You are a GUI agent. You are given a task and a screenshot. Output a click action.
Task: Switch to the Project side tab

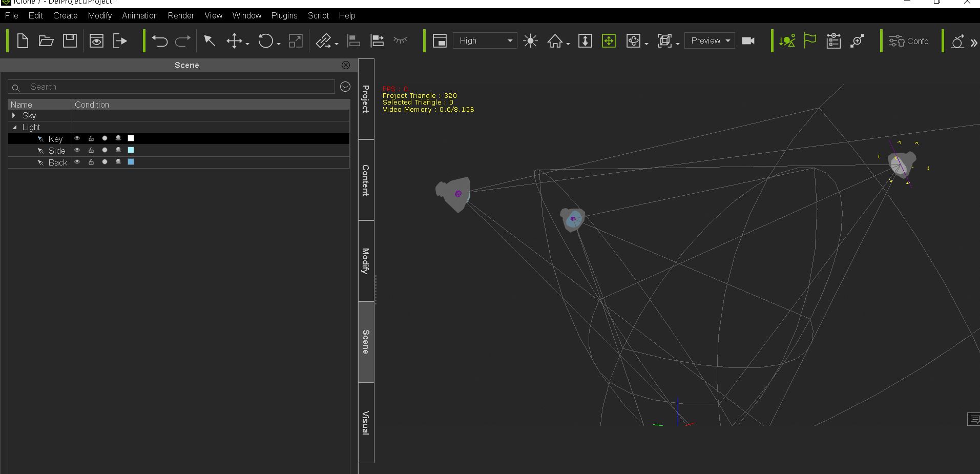366,99
